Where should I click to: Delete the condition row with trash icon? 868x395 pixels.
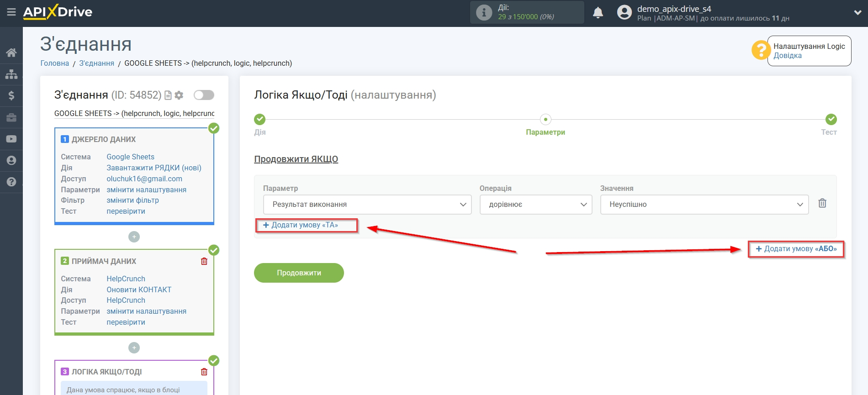click(x=822, y=203)
